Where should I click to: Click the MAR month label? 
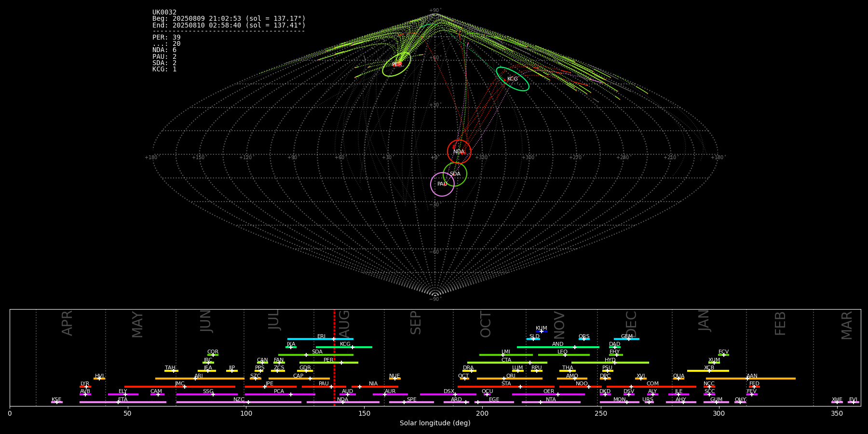pos(847,325)
